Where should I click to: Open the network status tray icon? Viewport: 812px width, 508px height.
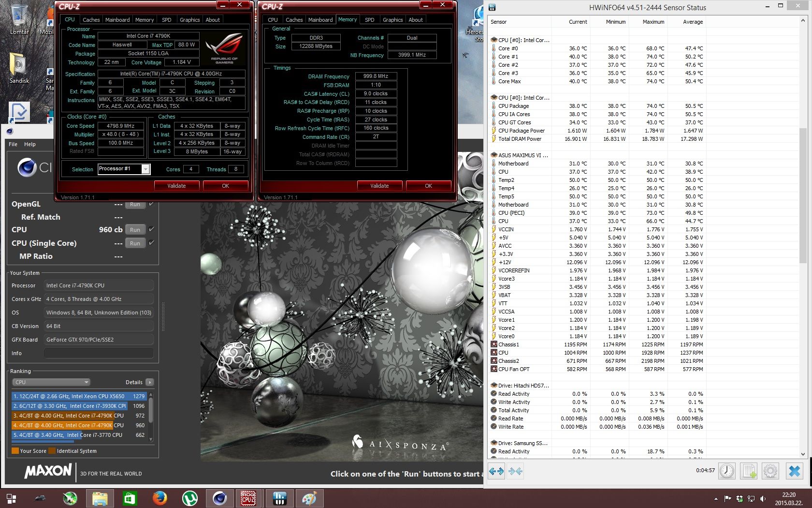751,499
